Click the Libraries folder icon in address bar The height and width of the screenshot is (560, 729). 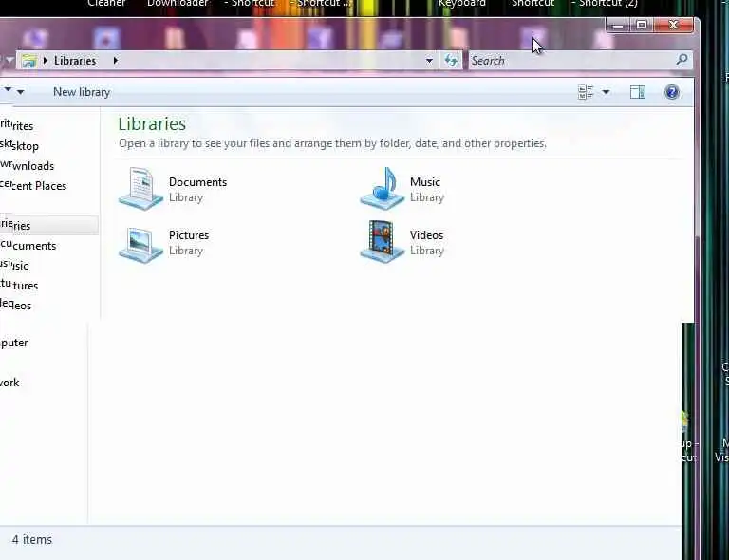[28, 61]
